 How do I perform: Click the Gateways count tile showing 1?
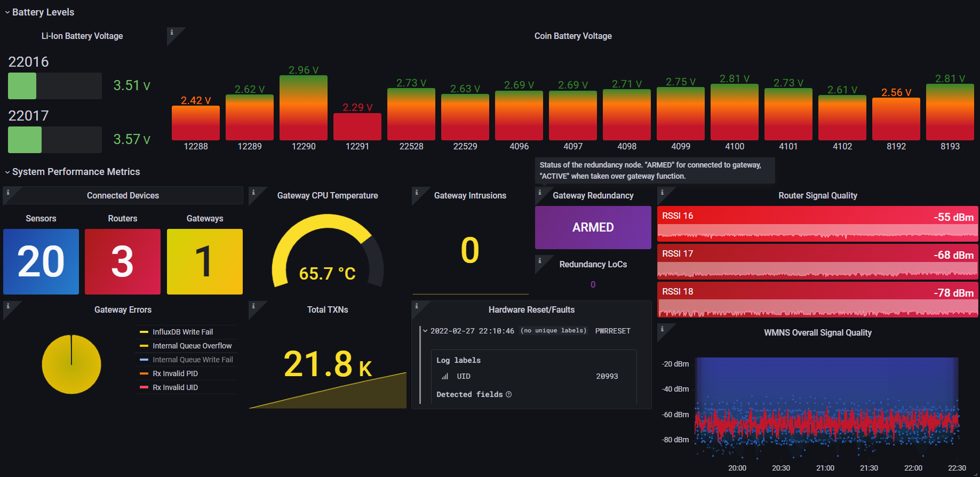(205, 261)
